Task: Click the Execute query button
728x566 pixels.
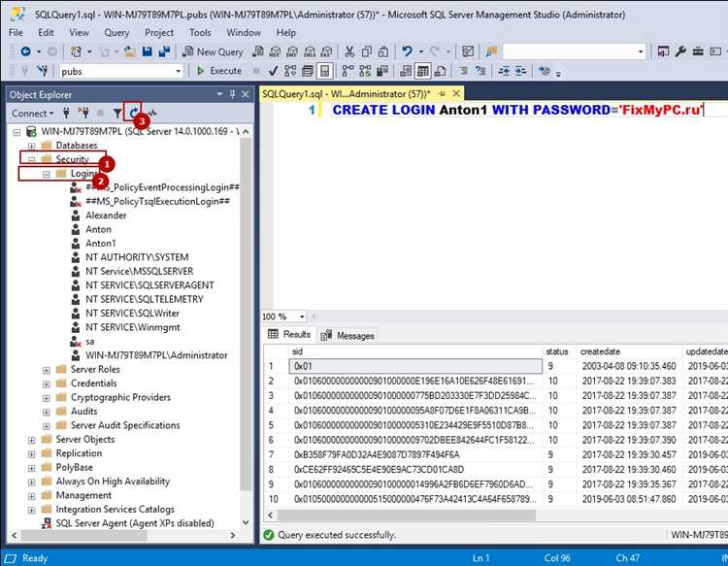Action: (219, 71)
